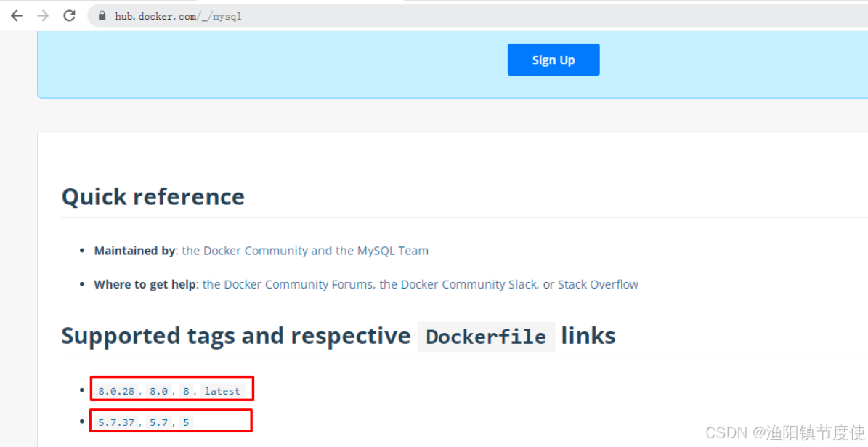Click the browser forward arrow
This screenshot has width=868, height=447.
43,15
